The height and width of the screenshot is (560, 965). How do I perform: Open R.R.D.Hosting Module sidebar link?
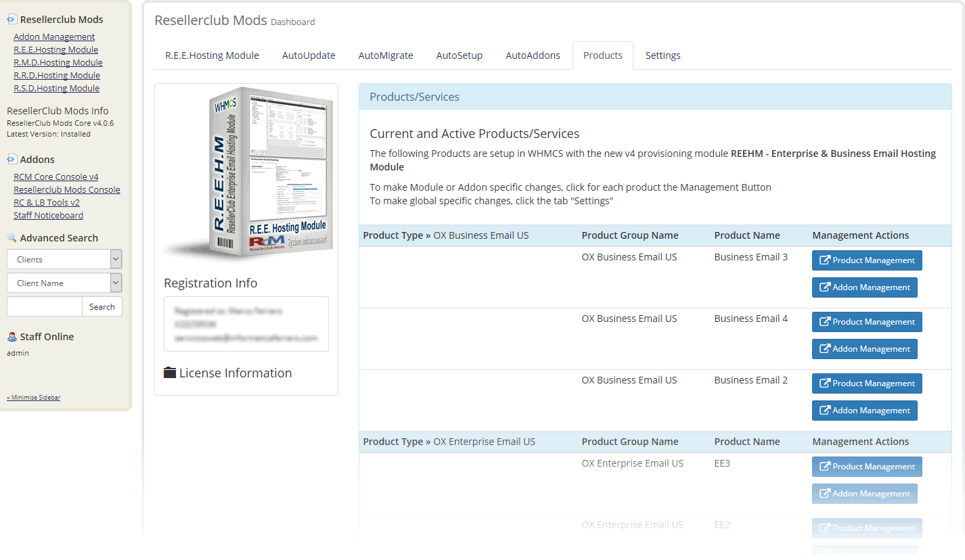click(x=57, y=75)
